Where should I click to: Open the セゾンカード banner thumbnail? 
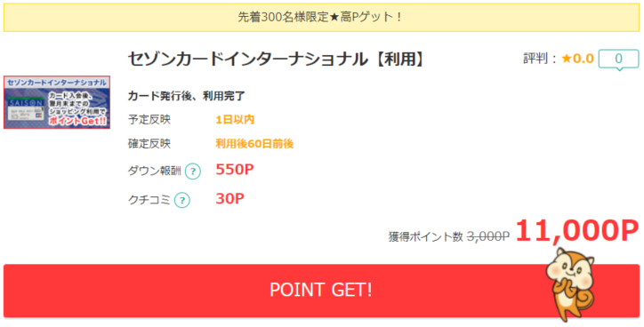point(57,102)
